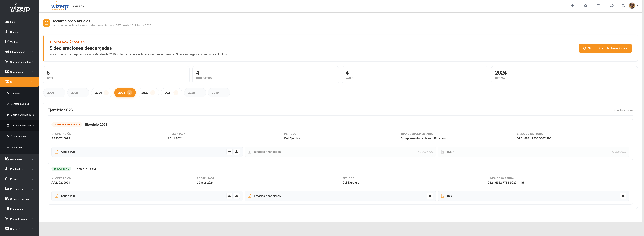Click the Producción factory icon
Viewport: 644px width, 236px height.
coord(7,189)
